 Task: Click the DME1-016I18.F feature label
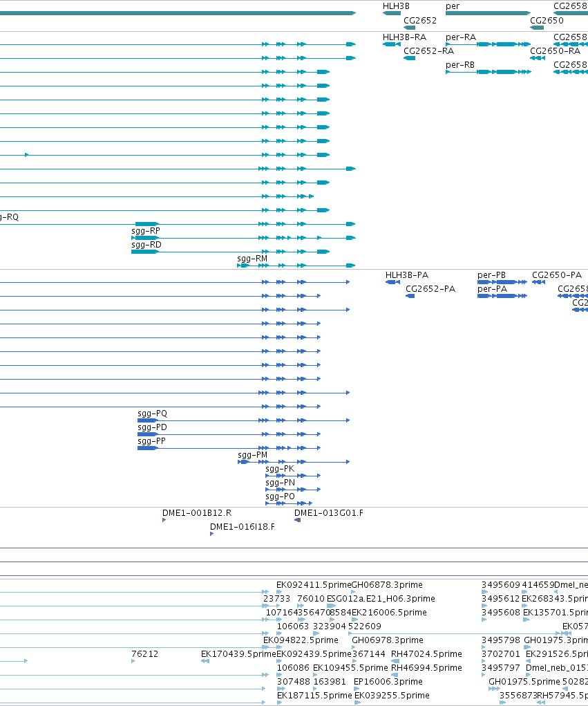pos(243,527)
